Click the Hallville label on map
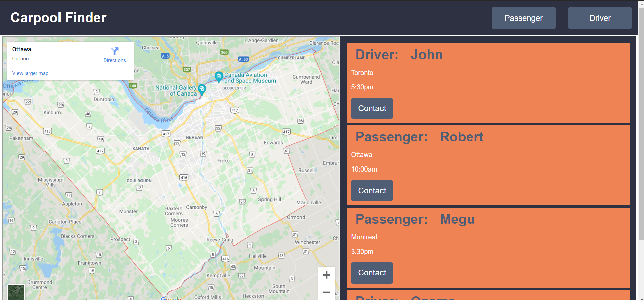Image resolution: width=644 pixels, height=300 pixels. point(257,256)
